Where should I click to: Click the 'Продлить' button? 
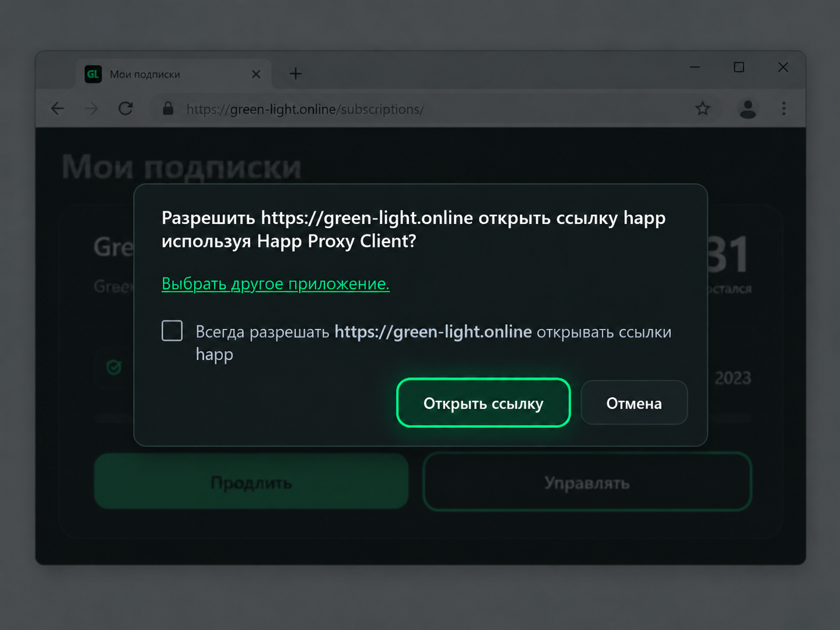[251, 481]
